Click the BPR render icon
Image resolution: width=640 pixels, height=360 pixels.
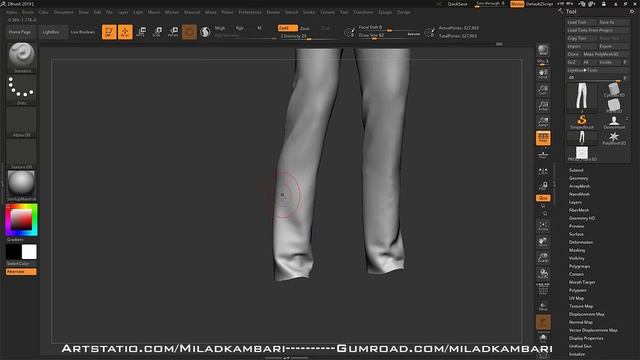[543, 51]
